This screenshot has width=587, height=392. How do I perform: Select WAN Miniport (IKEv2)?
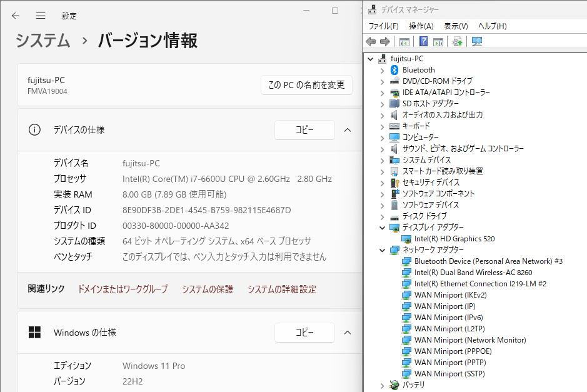pos(450,295)
